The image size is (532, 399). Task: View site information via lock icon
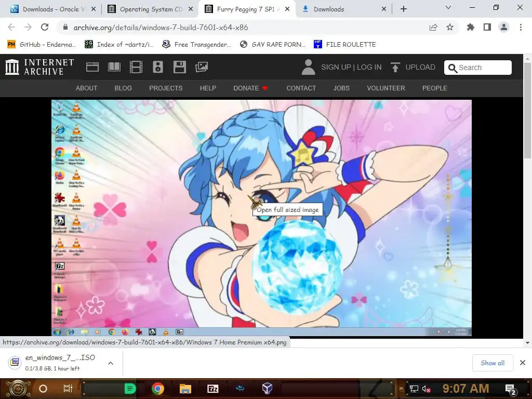[x=65, y=27]
